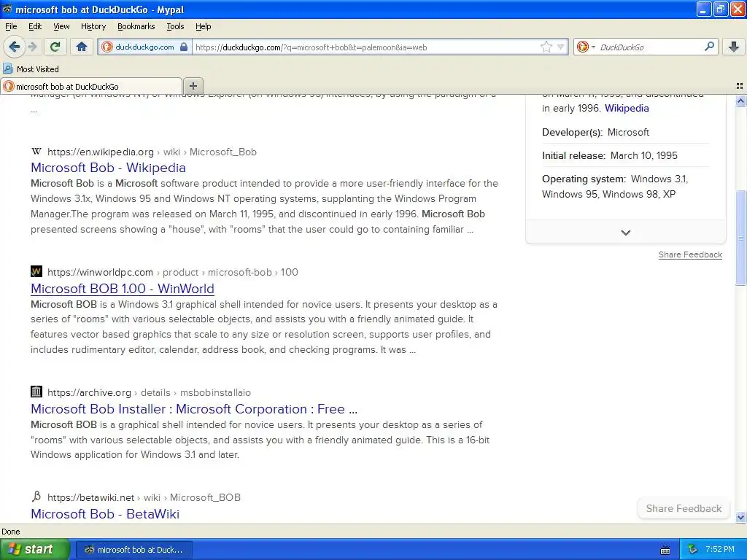
Task: Click the magnifier search icon in search box
Action: coord(709,47)
